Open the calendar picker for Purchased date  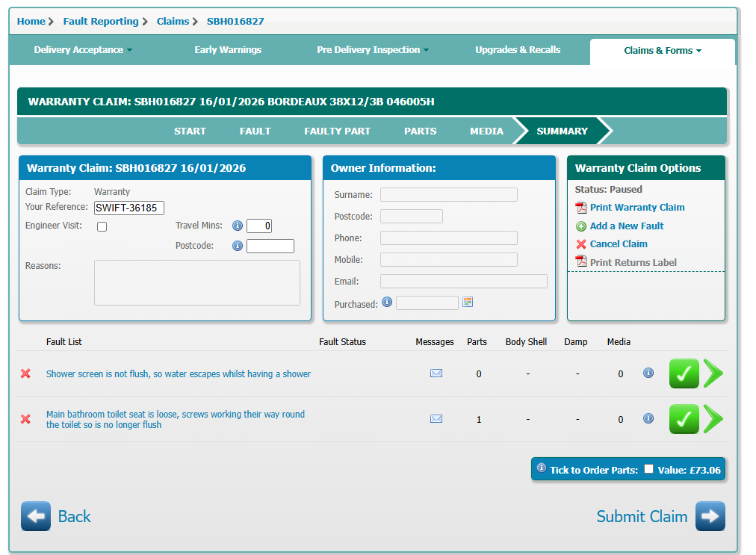point(468,302)
